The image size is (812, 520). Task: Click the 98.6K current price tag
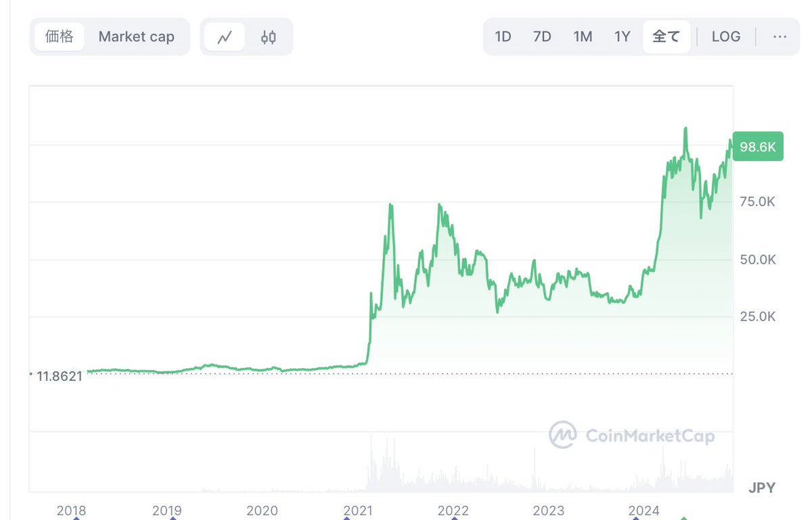[x=758, y=146]
